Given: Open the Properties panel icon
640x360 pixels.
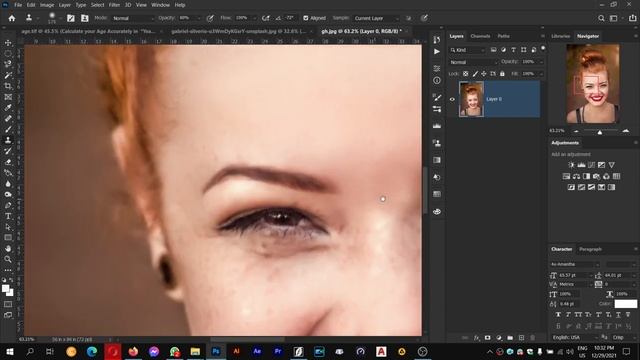Looking at the screenshot, I should (437, 68).
